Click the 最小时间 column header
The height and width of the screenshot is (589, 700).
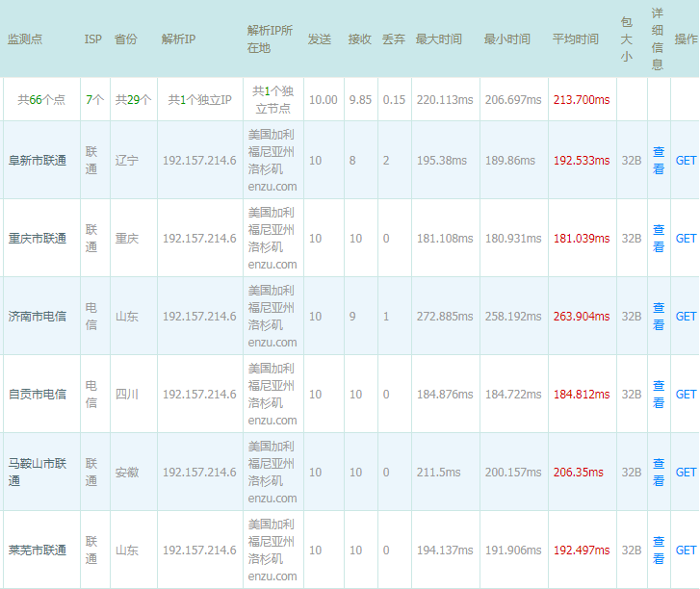[x=507, y=39]
